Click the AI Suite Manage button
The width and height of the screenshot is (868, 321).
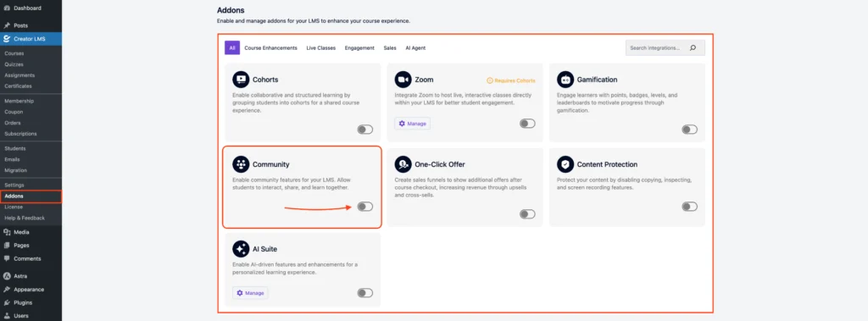tap(250, 293)
